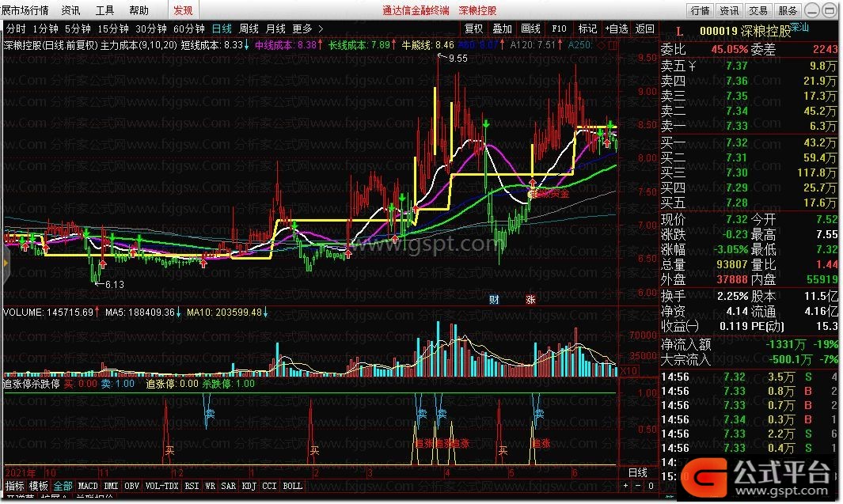Click the 行情 button at top right

[x=700, y=10]
